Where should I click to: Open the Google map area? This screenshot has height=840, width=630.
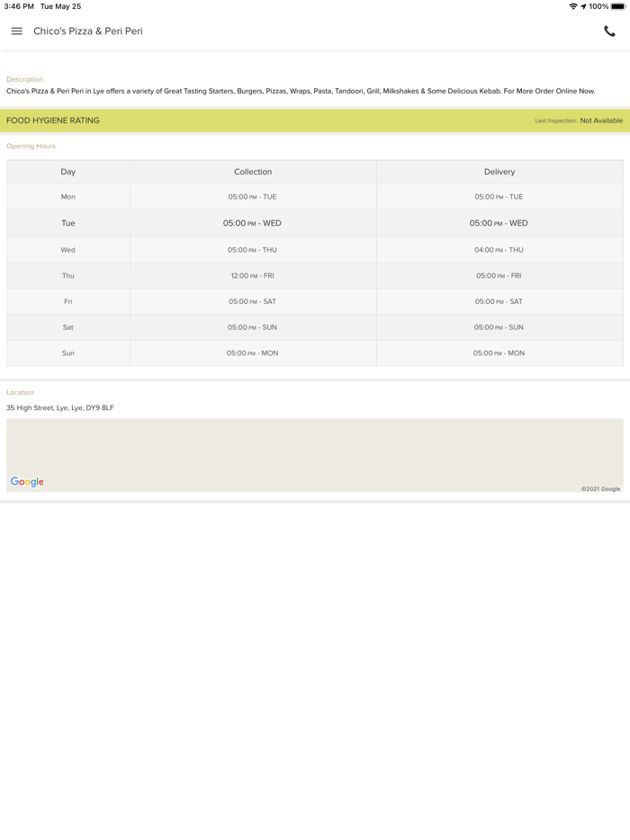tap(315, 455)
